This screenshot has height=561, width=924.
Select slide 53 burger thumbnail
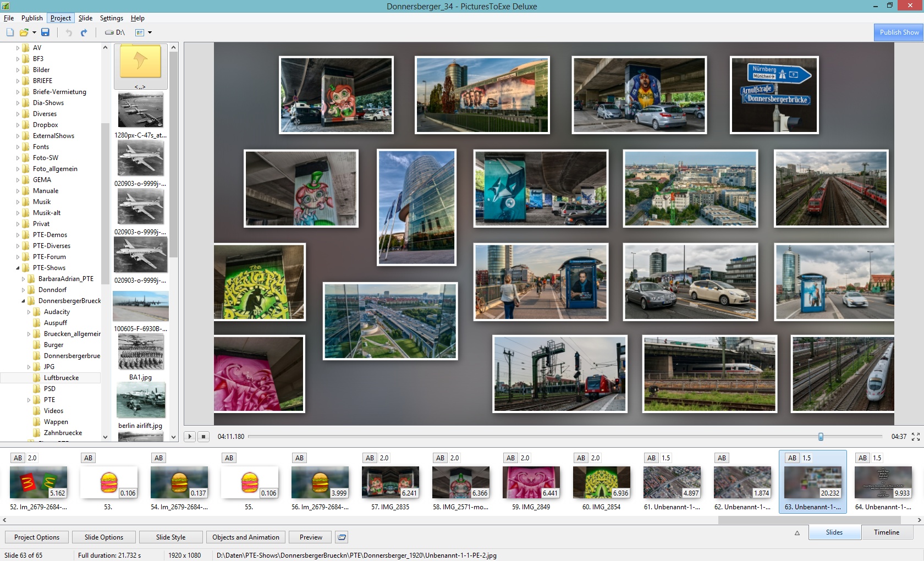pyautogui.click(x=109, y=482)
